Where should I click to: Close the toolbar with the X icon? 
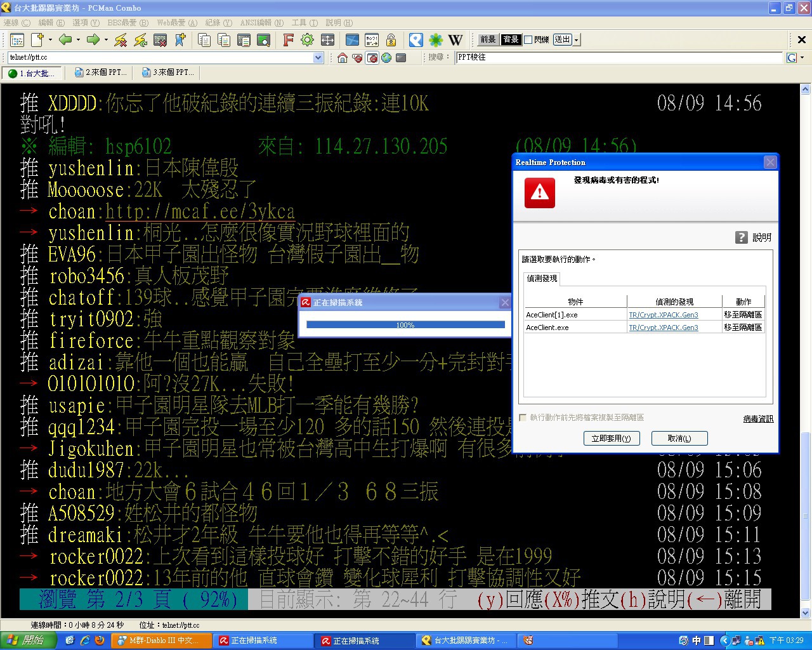801,40
